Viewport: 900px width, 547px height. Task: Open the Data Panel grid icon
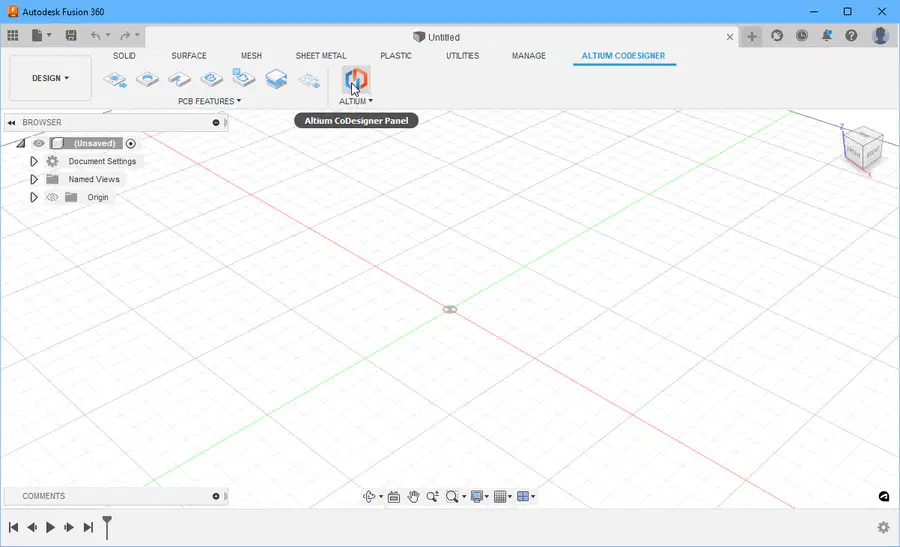click(x=13, y=36)
